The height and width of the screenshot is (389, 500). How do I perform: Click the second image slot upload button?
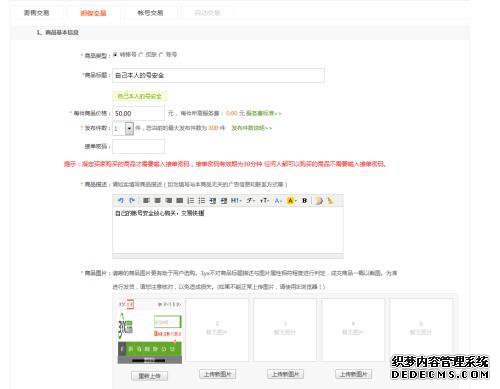[218, 374]
